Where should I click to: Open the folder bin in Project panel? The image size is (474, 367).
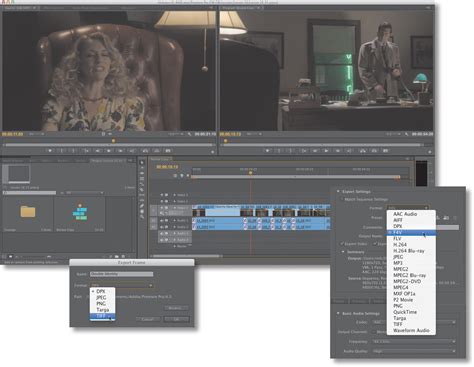(28, 212)
